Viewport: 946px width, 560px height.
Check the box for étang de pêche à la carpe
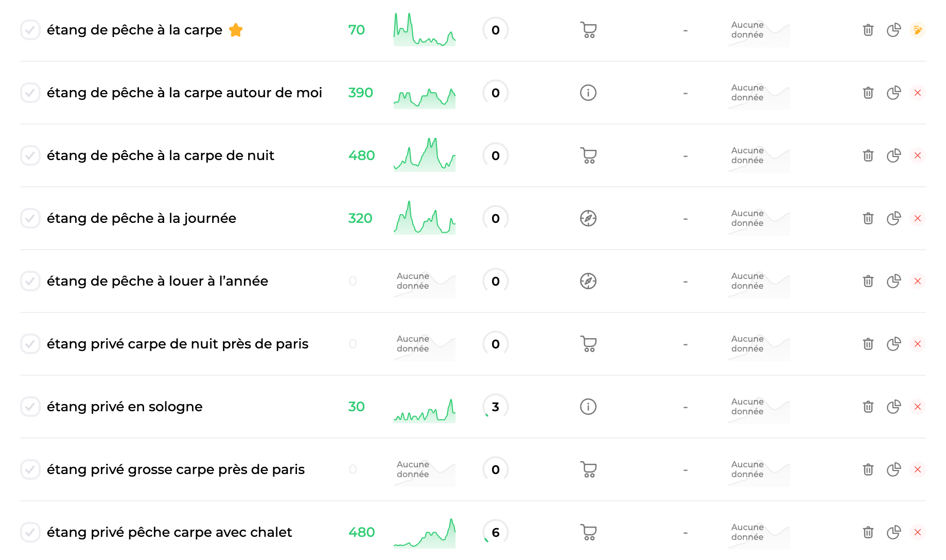point(30,30)
